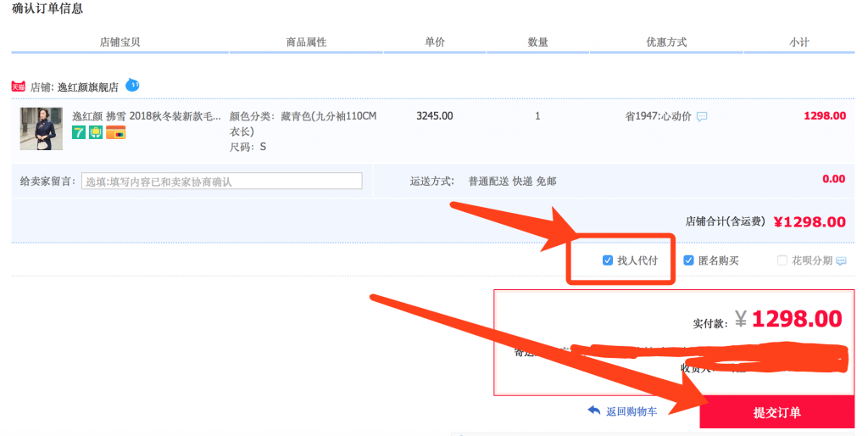Go back via 返回购物车 link
This screenshot has height=436, width=868.
pyautogui.click(x=631, y=411)
